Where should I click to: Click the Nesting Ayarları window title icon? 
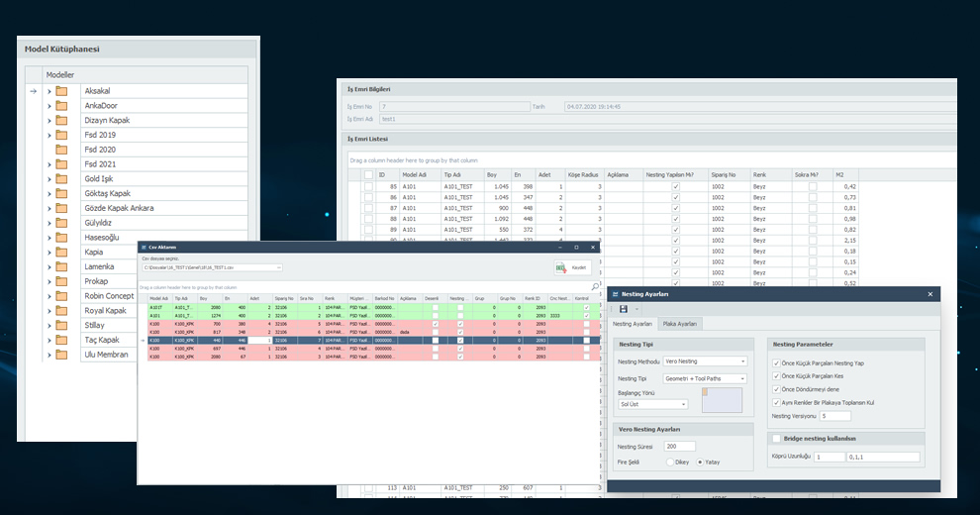click(x=616, y=294)
